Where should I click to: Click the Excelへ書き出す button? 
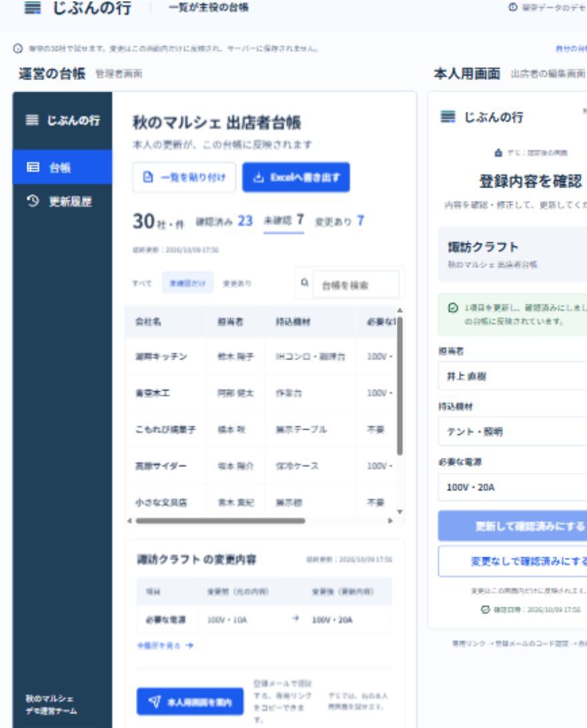pyautogui.click(x=296, y=177)
